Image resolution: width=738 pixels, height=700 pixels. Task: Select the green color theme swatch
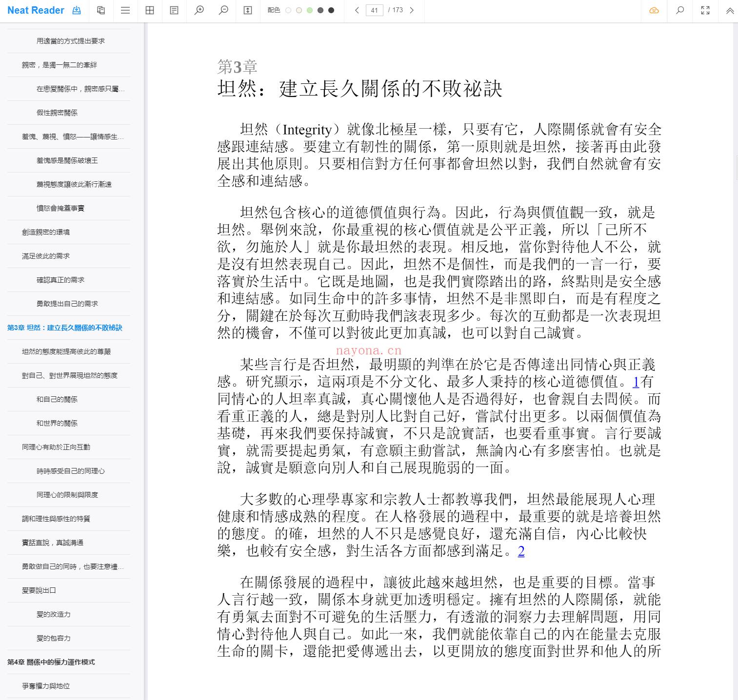310,10
